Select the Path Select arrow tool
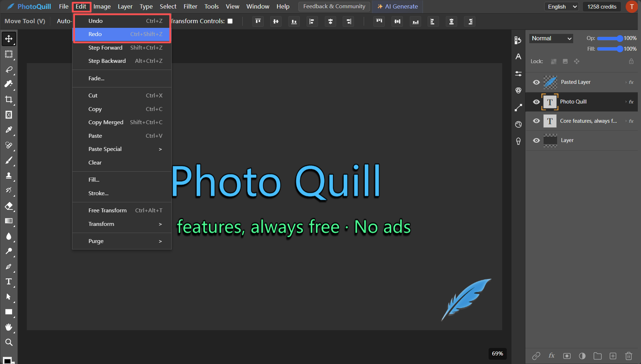 pyautogui.click(x=9, y=297)
